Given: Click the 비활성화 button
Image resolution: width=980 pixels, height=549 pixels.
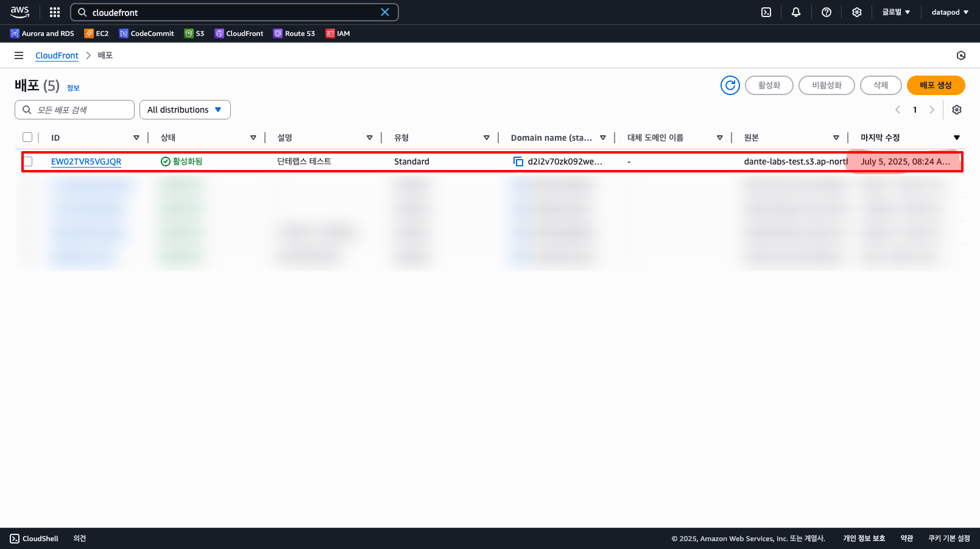Looking at the screenshot, I should (827, 85).
